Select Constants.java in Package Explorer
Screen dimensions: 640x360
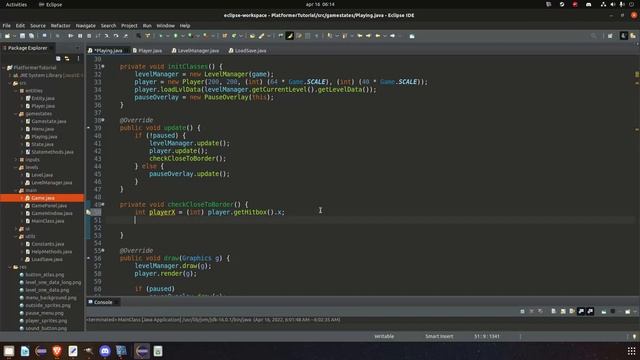pos(48,244)
